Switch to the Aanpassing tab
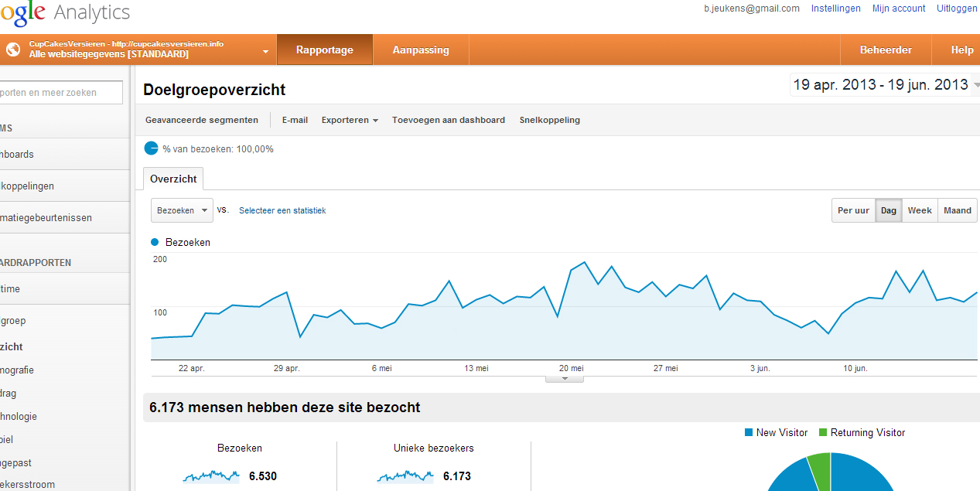 pos(421,49)
